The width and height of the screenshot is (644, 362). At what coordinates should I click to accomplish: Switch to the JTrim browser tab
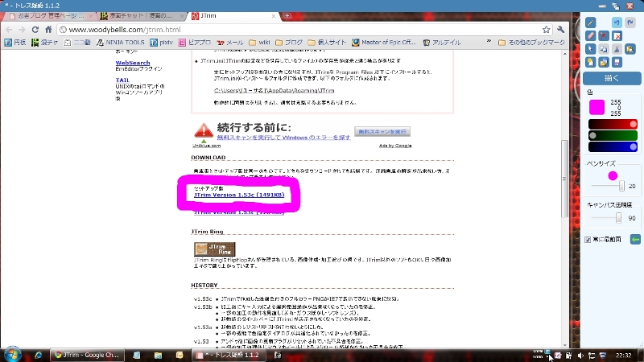click(232, 16)
